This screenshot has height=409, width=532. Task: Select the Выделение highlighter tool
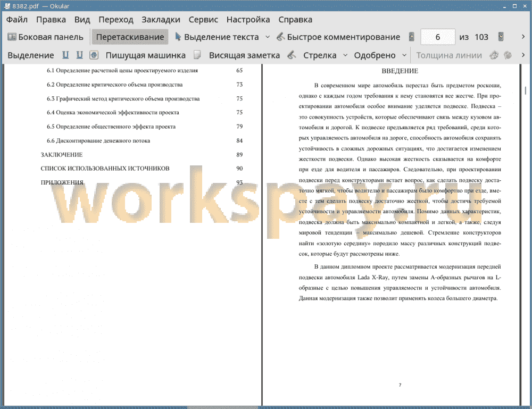(x=31, y=55)
